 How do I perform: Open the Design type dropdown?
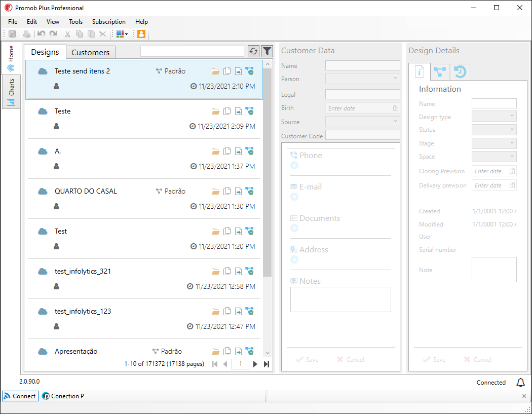494,116
